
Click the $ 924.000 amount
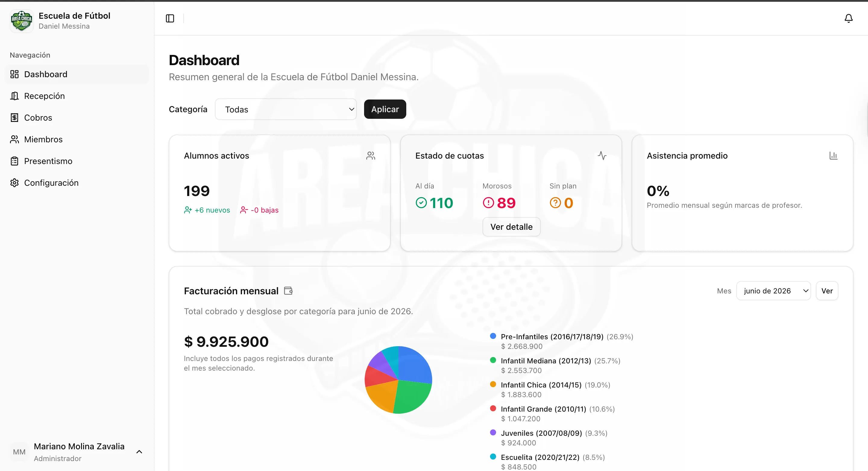pyautogui.click(x=518, y=443)
